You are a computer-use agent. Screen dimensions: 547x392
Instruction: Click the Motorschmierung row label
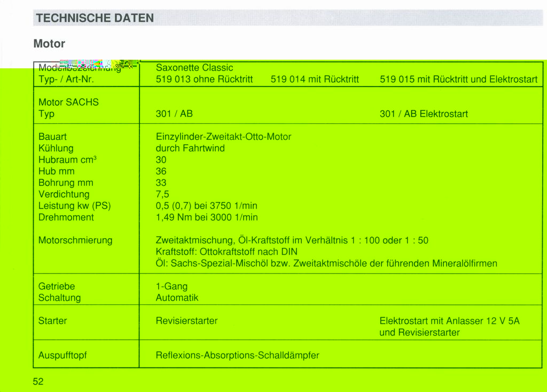tap(75, 240)
